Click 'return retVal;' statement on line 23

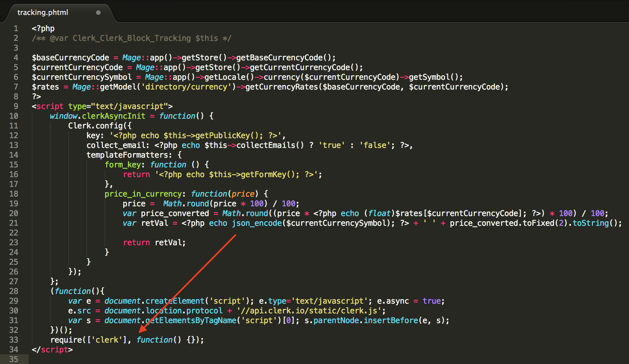154,243
